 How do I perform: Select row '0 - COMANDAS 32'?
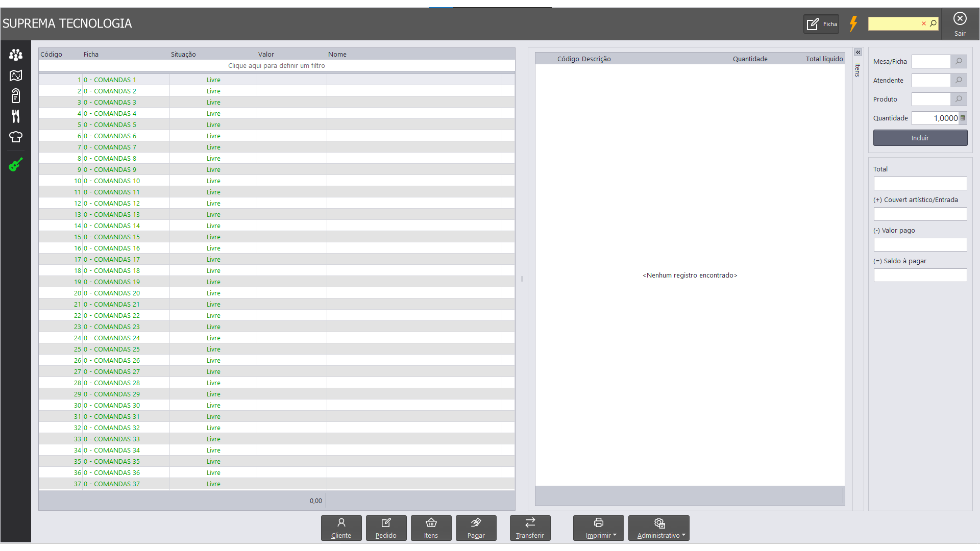(277, 428)
